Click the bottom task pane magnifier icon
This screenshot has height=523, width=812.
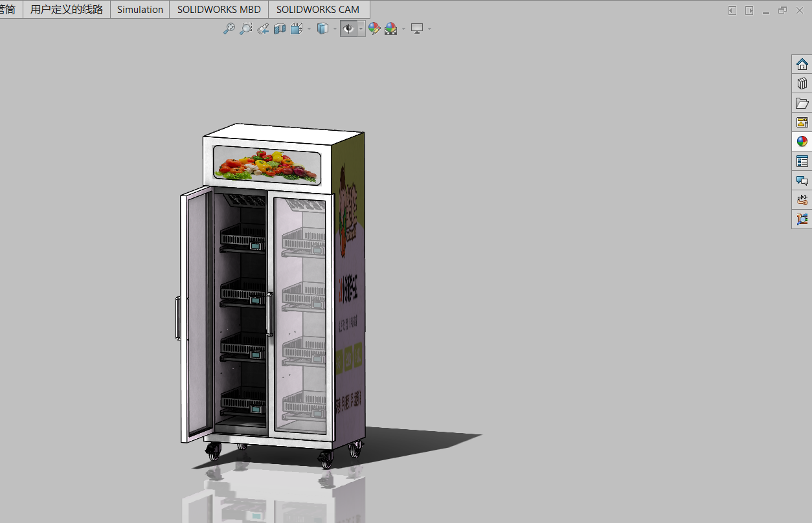click(x=802, y=219)
